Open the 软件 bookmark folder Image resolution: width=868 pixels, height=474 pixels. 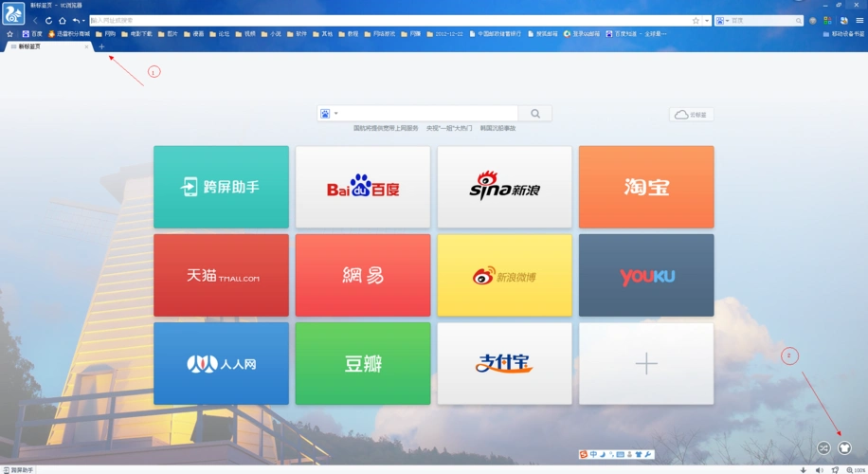(x=298, y=34)
